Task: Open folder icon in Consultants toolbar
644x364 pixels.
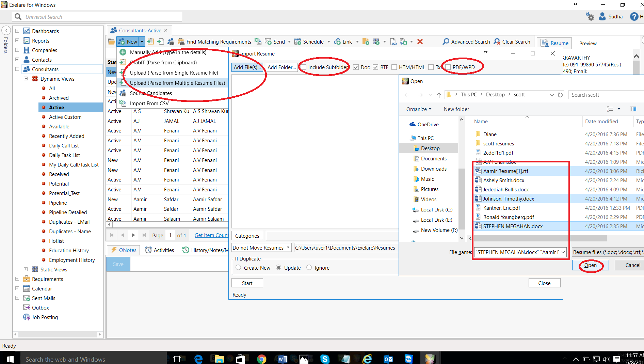Action: click(x=111, y=42)
